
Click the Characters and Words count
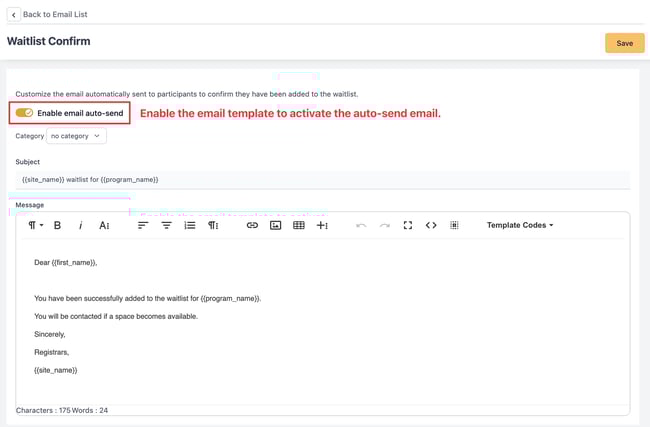click(62, 410)
